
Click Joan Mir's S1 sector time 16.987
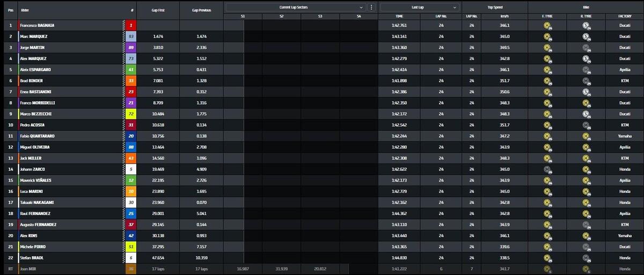[243, 269]
